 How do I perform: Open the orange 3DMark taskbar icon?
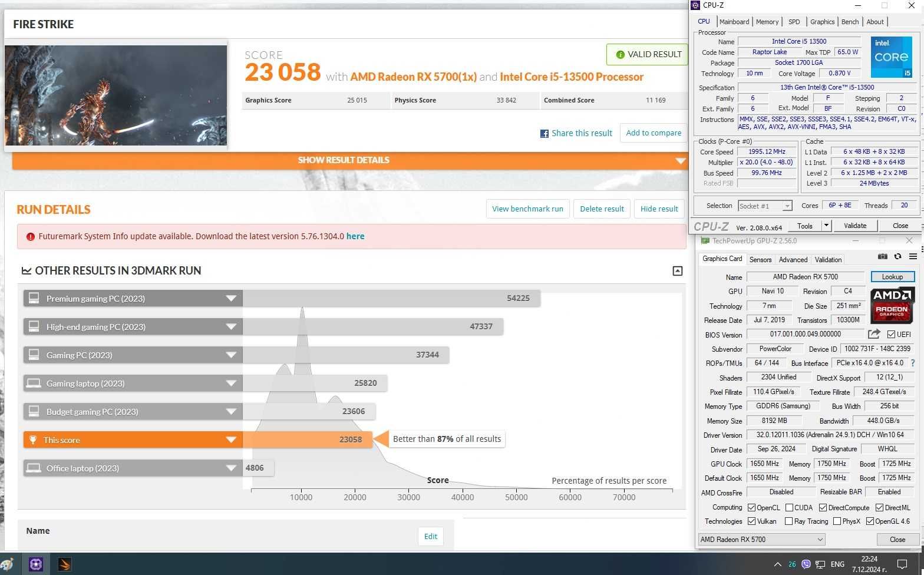pyautogui.click(x=65, y=564)
